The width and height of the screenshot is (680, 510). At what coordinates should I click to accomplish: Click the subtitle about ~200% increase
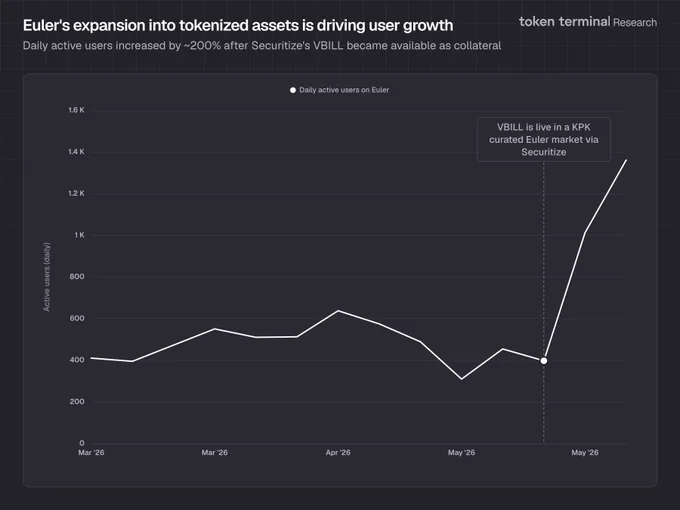click(x=262, y=46)
